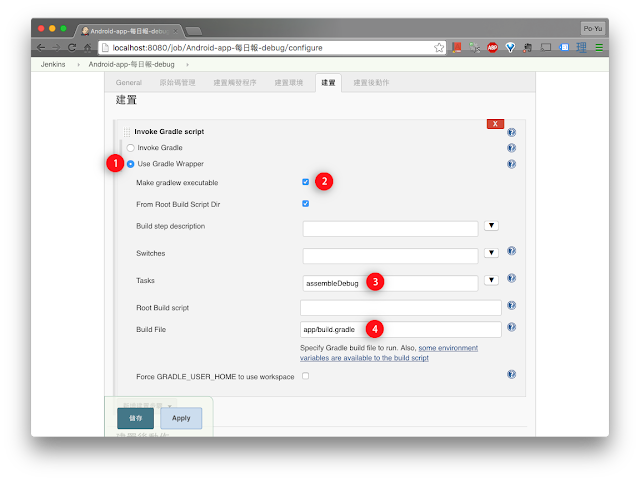Open help icon for Tasks field
The height and width of the screenshot is (481, 640).
point(511,278)
